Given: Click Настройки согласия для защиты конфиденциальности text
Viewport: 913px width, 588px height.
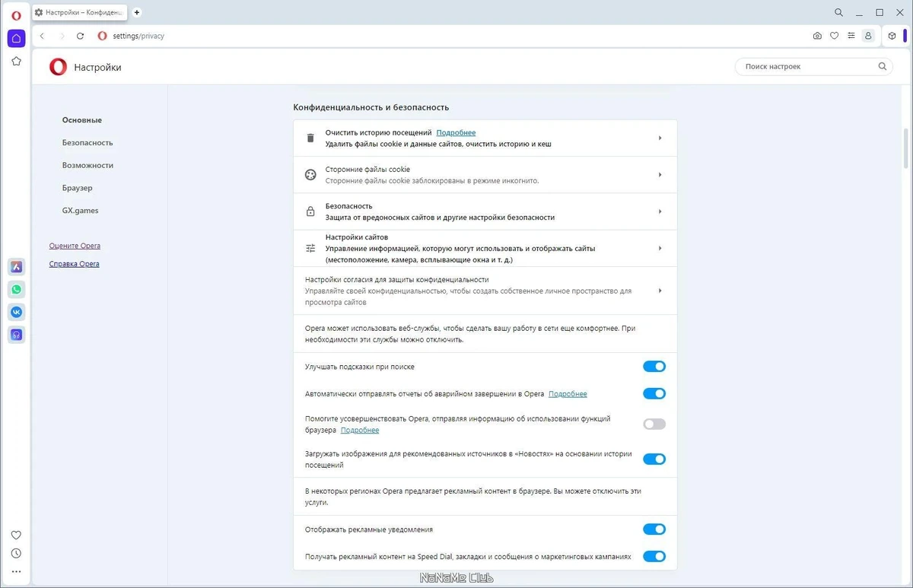Looking at the screenshot, I should pos(397,279).
